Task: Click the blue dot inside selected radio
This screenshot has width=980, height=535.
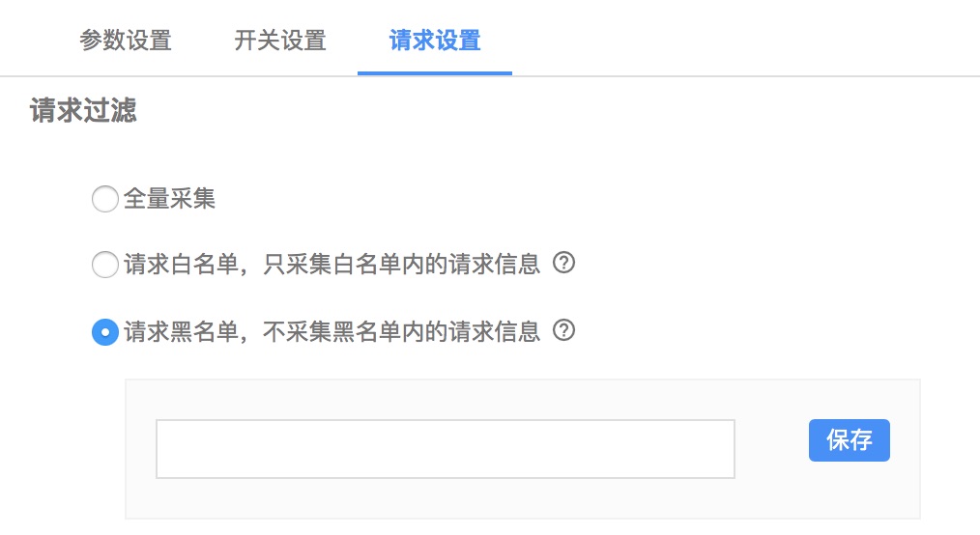Action: [105, 332]
